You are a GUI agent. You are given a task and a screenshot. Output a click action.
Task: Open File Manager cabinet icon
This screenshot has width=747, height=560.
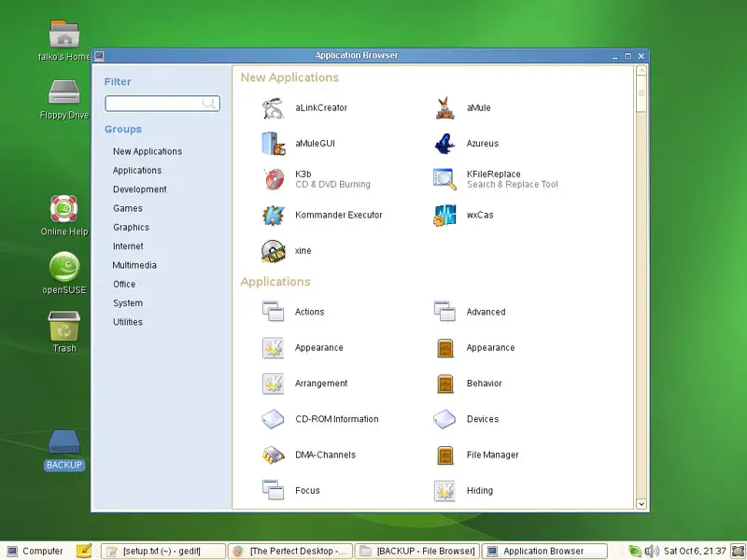click(445, 455)
